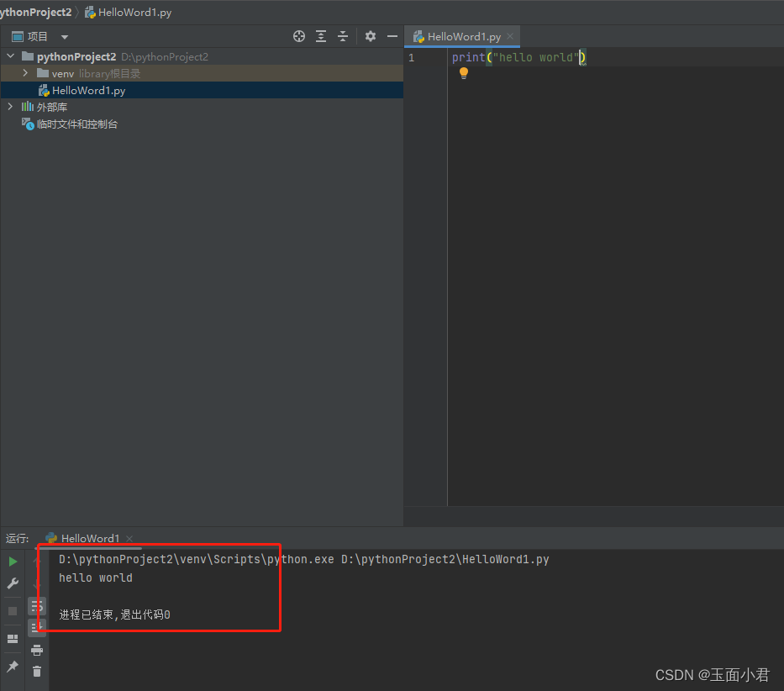The image size is (784, 691).
Task: Click pythonProject2 in the breadcrumb bar
Action: tap(36, 12)
